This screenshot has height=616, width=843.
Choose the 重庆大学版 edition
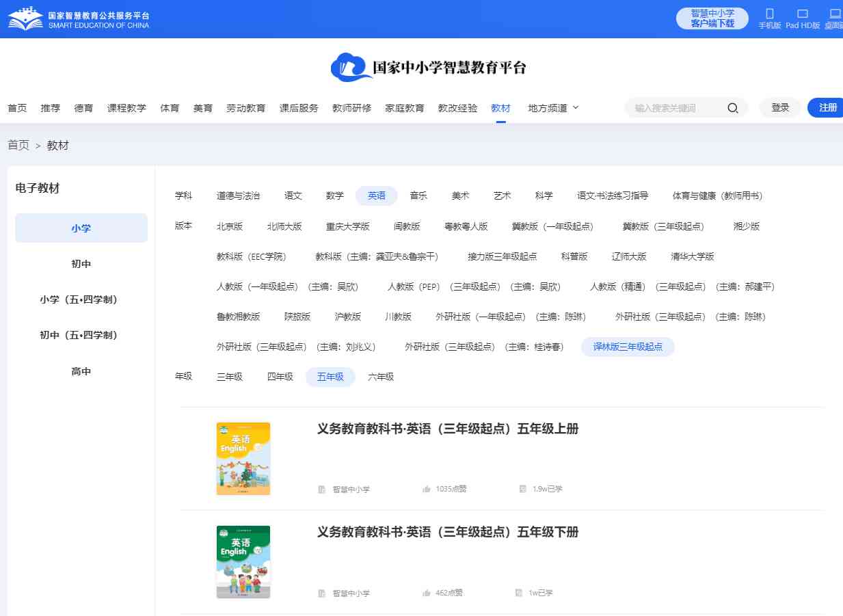coord(348,226)
